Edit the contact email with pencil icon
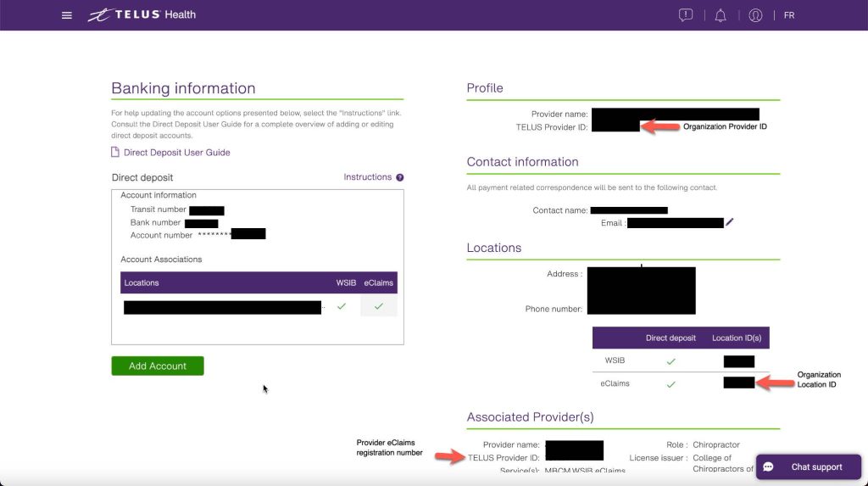The image size is (868, 486). (x=730, y=222)
